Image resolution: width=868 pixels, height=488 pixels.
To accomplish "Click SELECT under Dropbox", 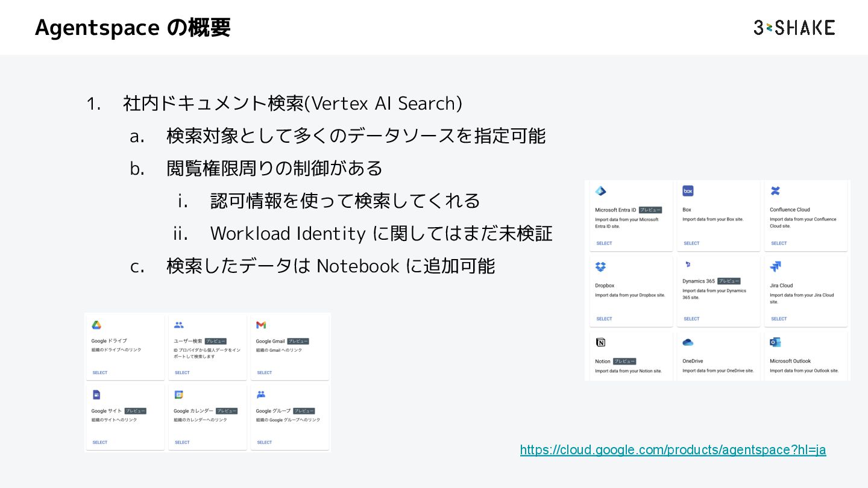I will point(604,319).
